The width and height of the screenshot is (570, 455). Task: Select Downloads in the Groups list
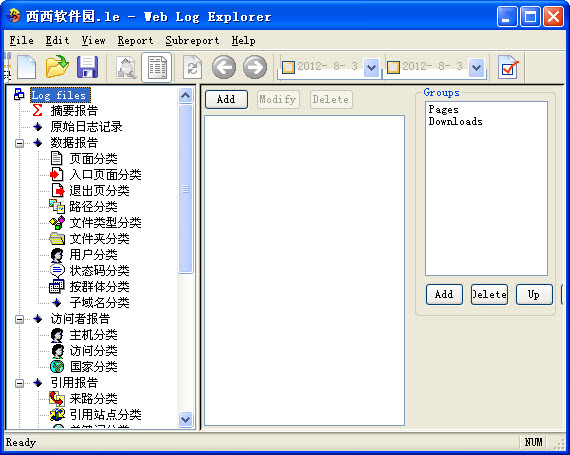(455, 121)
